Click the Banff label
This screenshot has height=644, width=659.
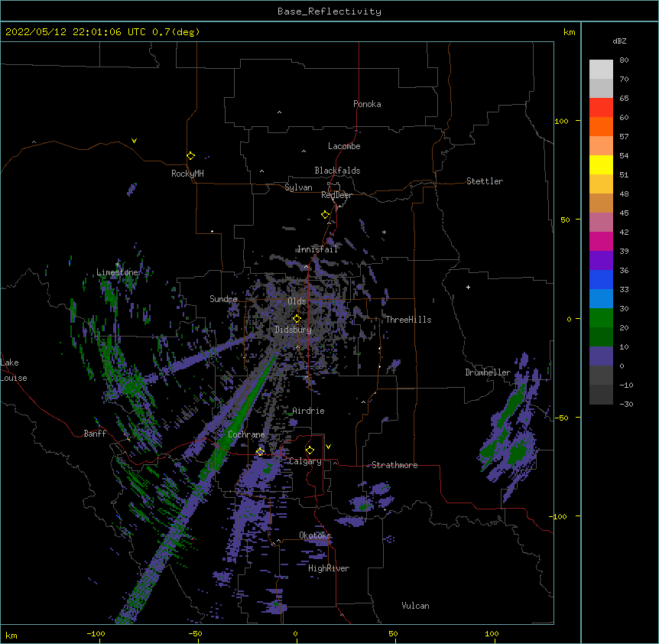point(95,434)
